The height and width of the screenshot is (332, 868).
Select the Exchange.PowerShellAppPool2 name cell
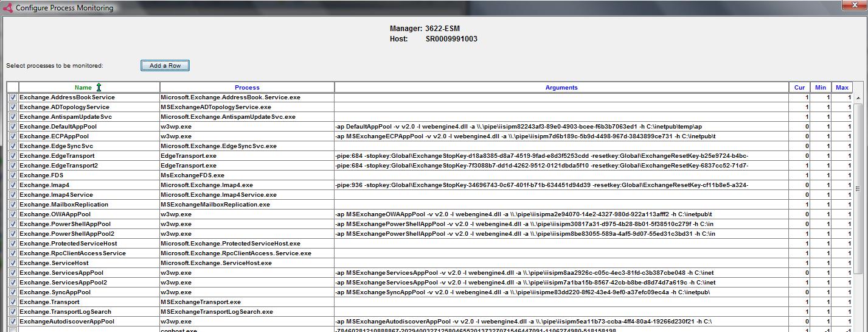89,234
